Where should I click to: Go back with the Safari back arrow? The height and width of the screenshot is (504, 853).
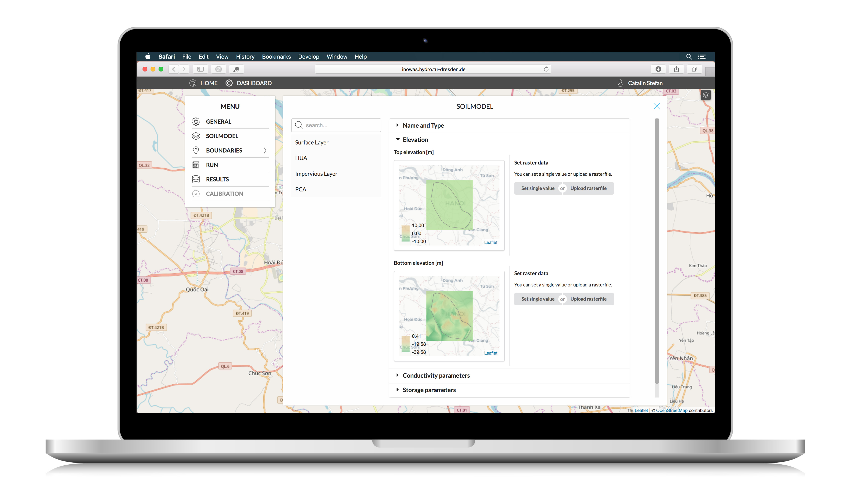pos(174,69)
